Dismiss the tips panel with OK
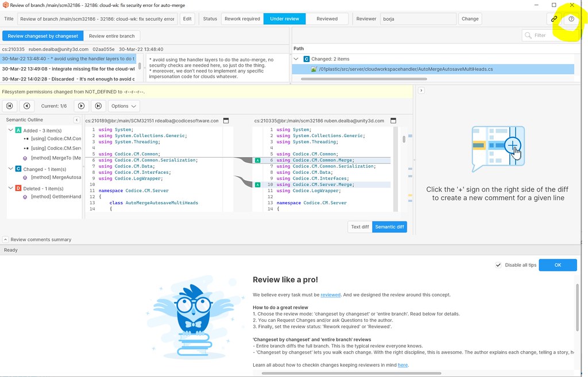 click(558, 265)
